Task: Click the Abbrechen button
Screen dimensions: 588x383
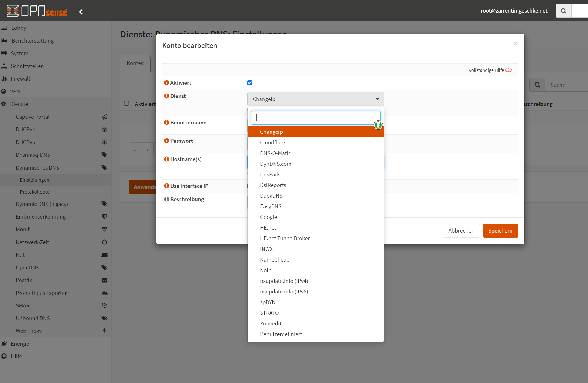Action: pyautogui.click(x=461, y=231)
